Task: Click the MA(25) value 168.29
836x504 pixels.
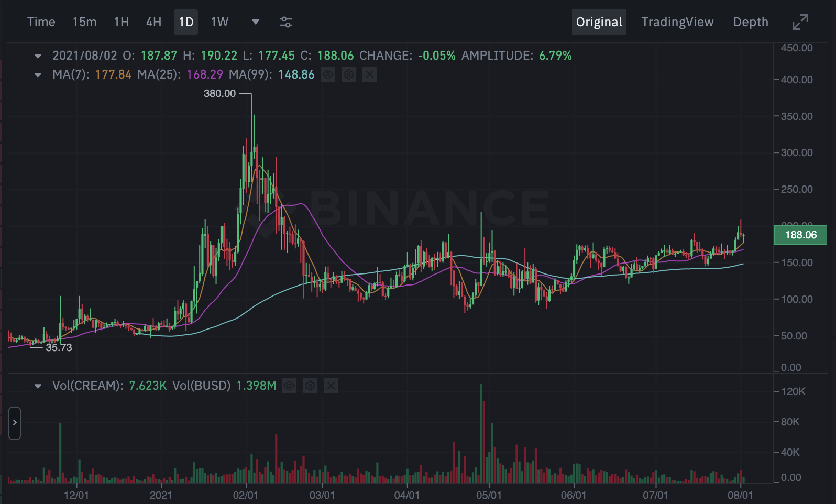Action: tap(205, 74)
